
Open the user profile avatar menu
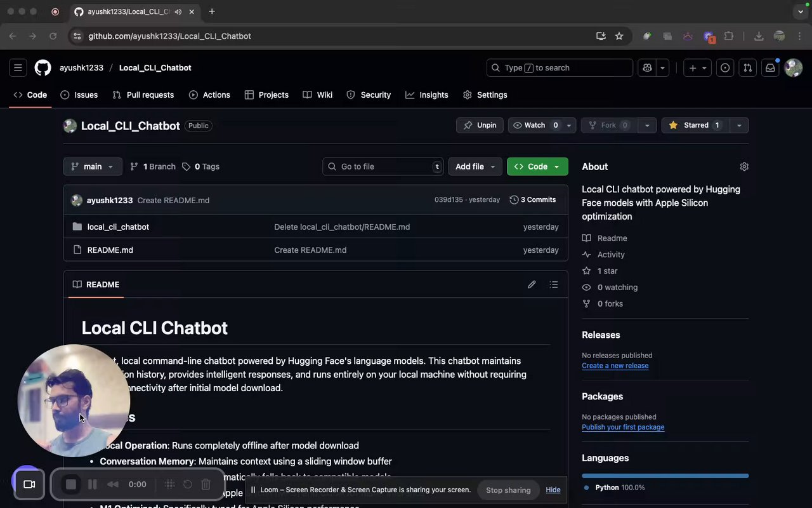[794, 68]
